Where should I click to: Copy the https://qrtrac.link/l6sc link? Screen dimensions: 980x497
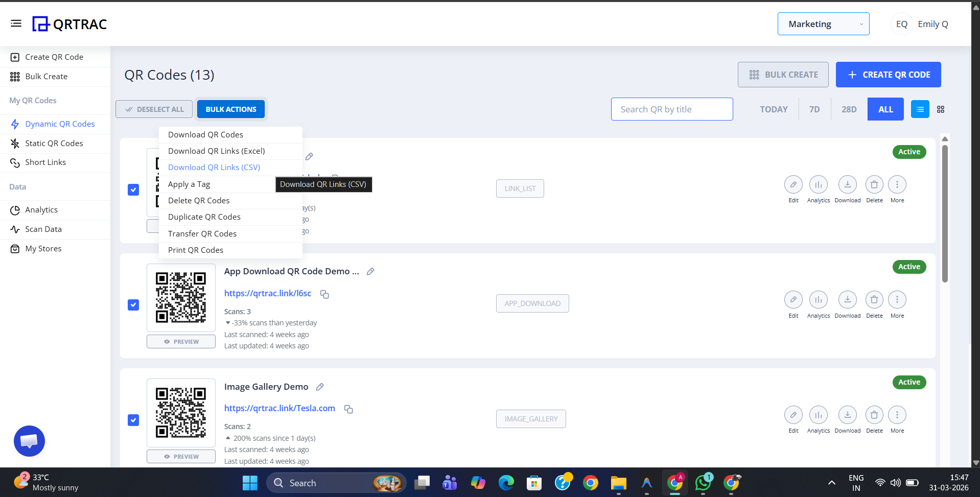(x=324, y=294)
